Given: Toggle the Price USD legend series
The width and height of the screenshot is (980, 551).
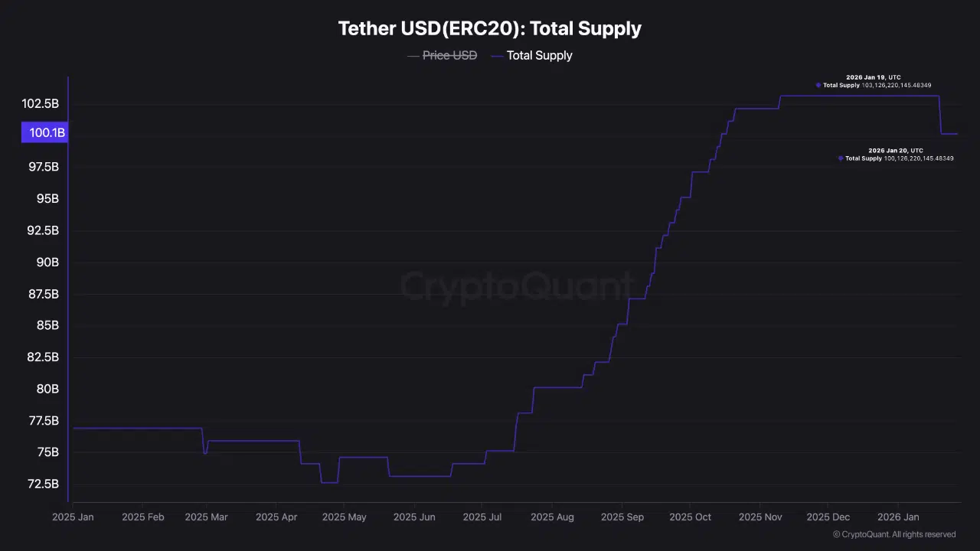Looking at the screenshot, I should [x=449, y=55].
